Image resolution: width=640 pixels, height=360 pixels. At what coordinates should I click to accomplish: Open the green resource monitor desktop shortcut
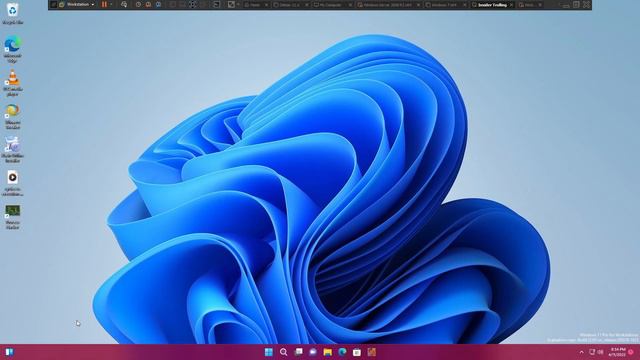tap(12, 217)
